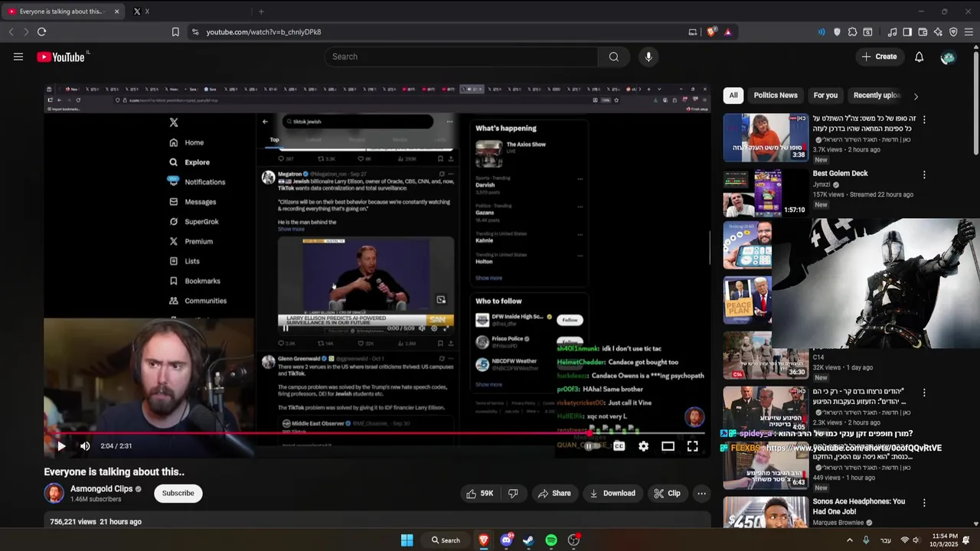Open the Brave VPN shield icon
Viewport: 980px width, 551px height.
pyautogui.click(x=953, y=31)
